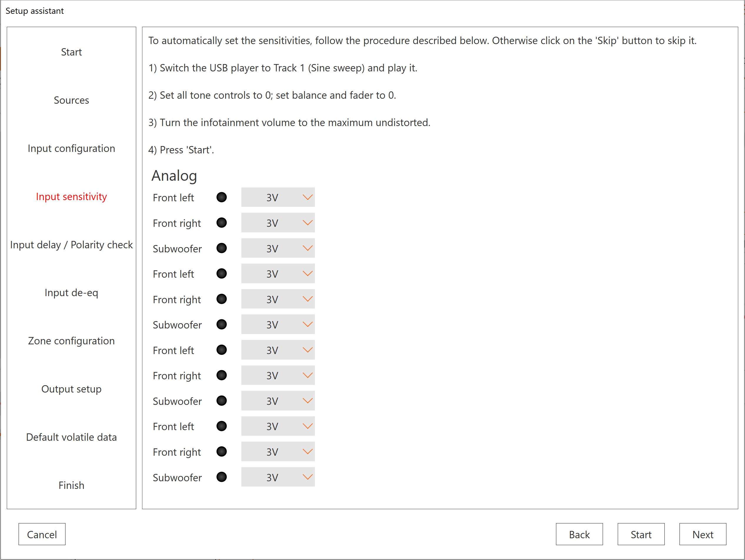Image resolution: width=745 pixels, height=560 pixels.
Task: Click the last Subwoofer indicator dot
Action: pos(221,477)
